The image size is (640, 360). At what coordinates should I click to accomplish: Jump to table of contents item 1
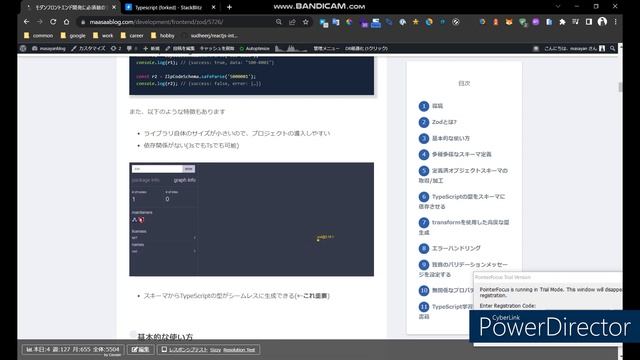431,106
